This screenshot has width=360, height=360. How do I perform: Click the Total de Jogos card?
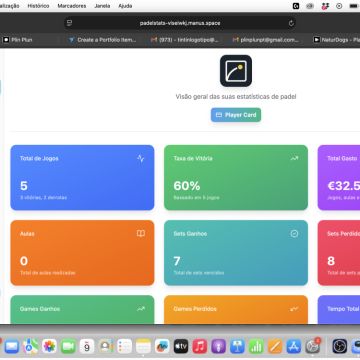tap(82, 178)
